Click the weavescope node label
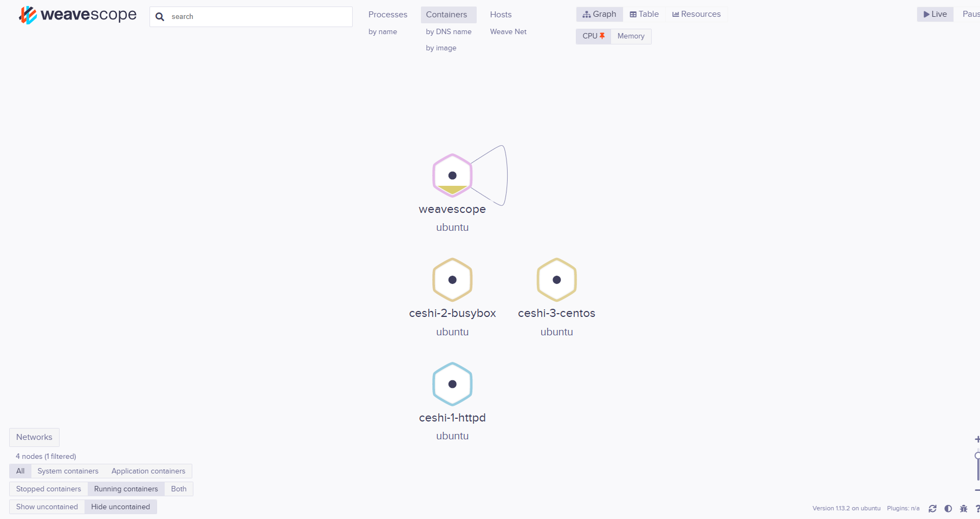Image resolution: width=980 pixels, height=519 pixels. pos(452,209)
